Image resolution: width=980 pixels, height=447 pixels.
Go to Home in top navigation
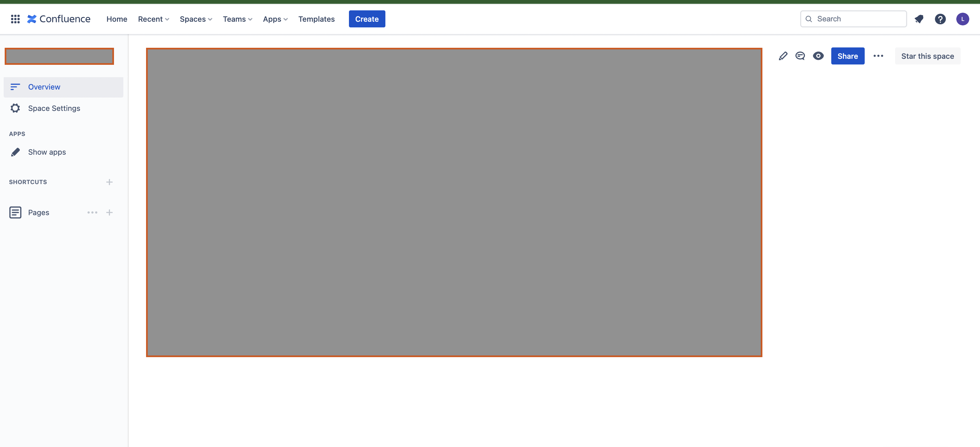(x=117, y=19)
